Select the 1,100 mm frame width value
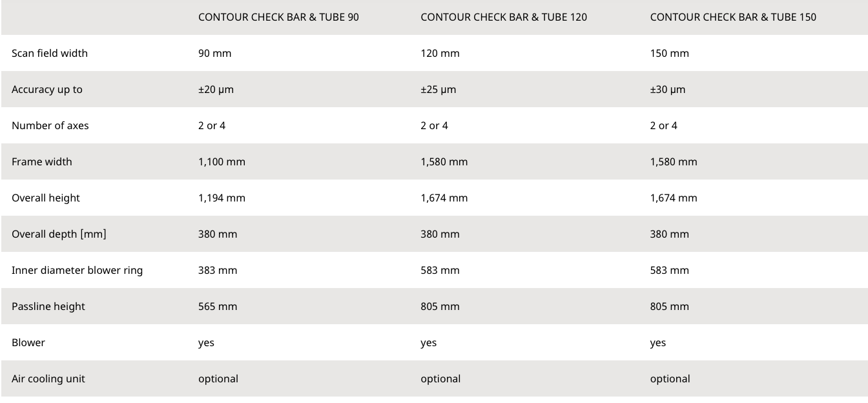 click(222, 162)
